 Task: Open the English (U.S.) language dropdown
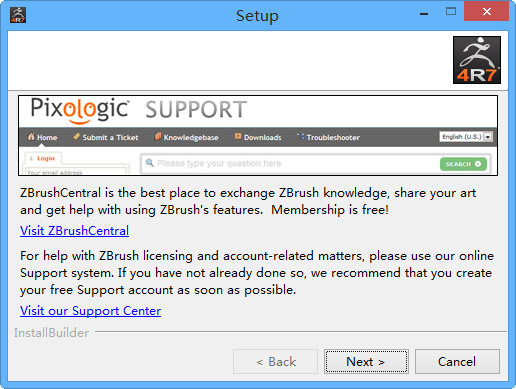tap(466, 137)
